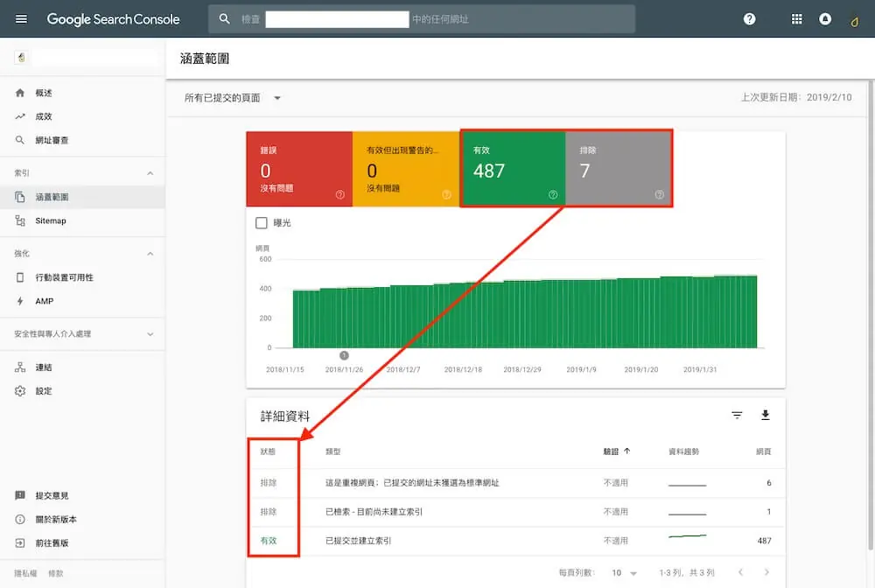Toggle the gray 排除 7 card

point(619,169)
